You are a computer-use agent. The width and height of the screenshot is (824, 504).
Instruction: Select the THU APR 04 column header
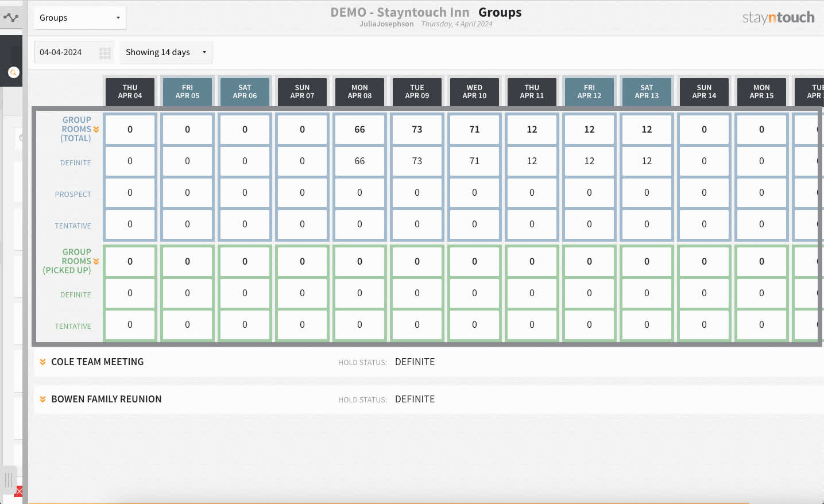pos(130,92)
